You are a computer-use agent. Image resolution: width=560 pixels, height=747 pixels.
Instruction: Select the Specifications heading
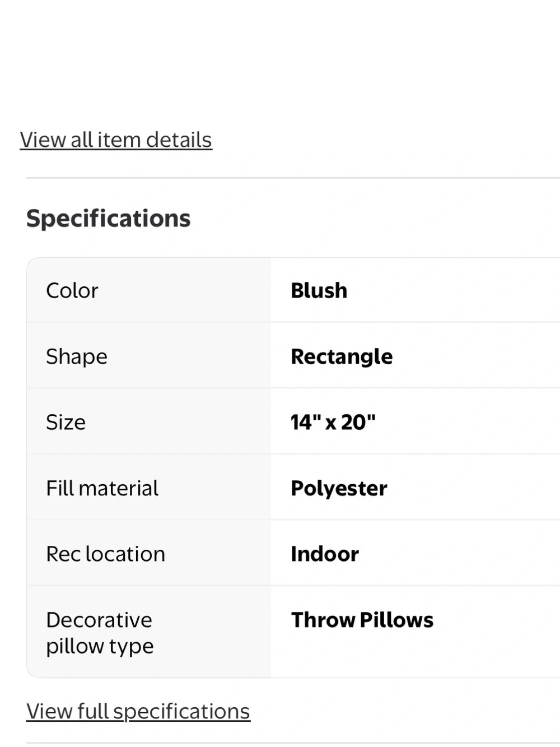[x=109, y=219]
